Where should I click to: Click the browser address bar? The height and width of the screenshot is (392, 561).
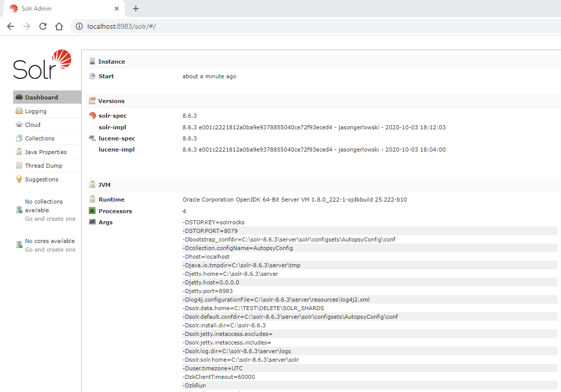point(151,26)
